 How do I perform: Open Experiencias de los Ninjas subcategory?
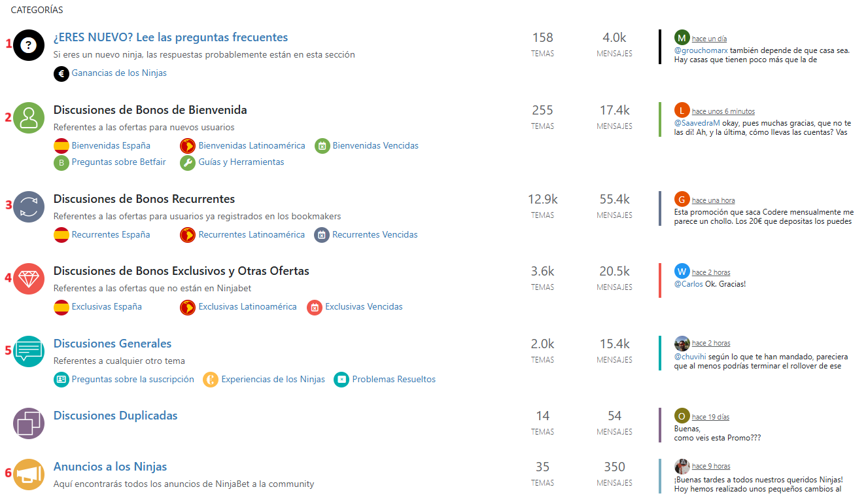coord(273,379)
